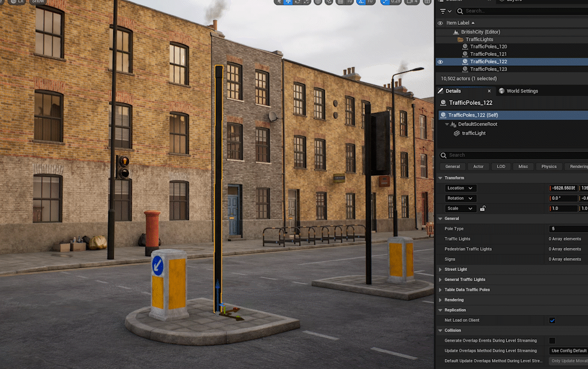Viewport: 588px width, 369px height.
Task: Select the red pillar box in viewport
Action: tap(152, 233)
